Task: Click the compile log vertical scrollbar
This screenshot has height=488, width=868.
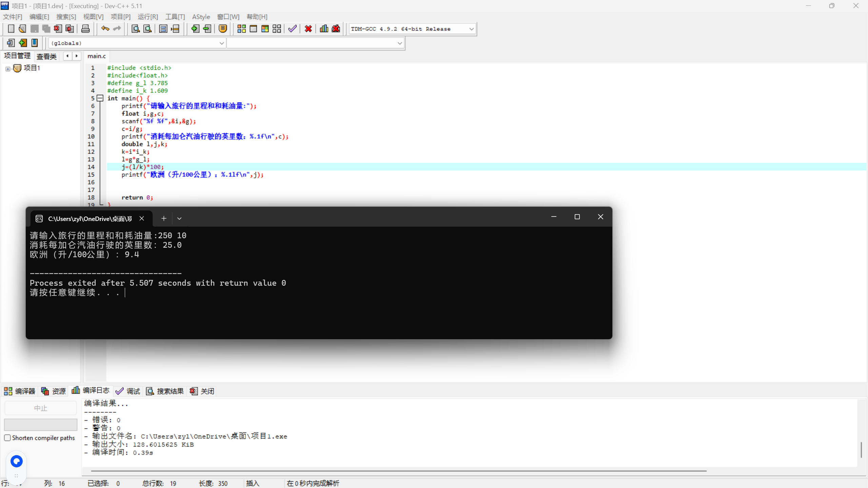Action: [861, 449]
